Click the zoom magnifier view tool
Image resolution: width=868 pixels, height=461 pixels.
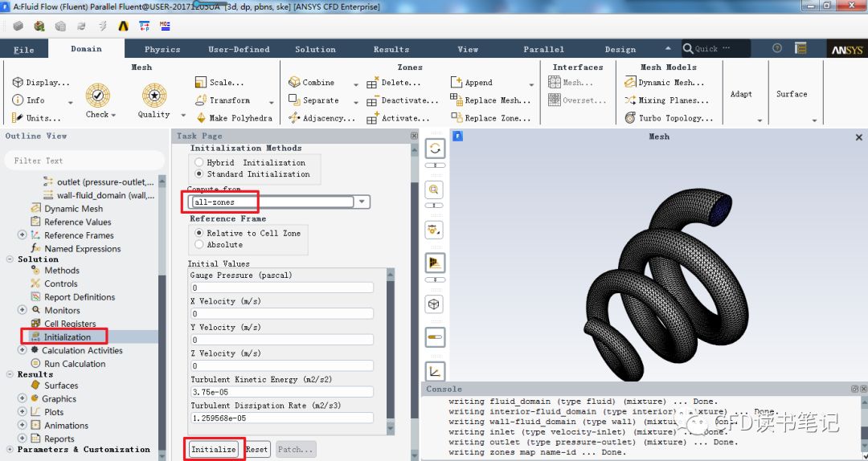pos(435,190)
